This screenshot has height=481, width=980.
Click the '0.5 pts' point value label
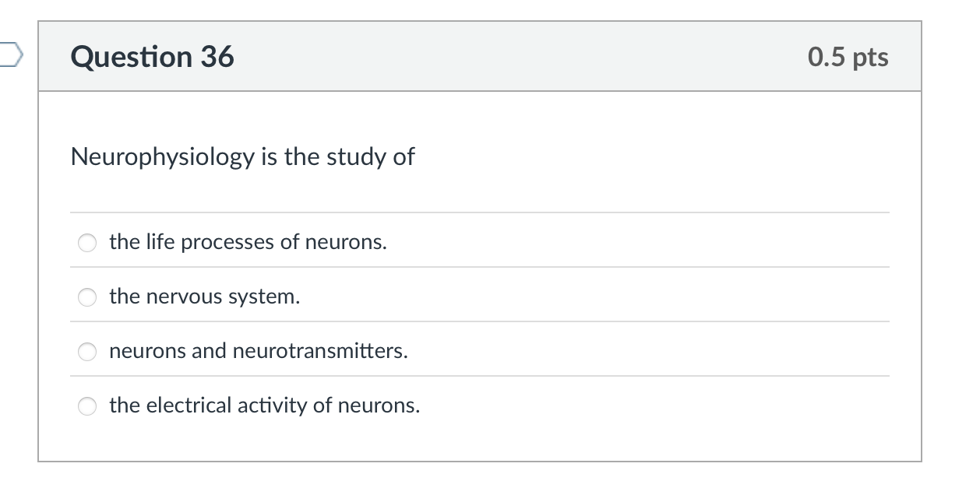tap(848, 56)
